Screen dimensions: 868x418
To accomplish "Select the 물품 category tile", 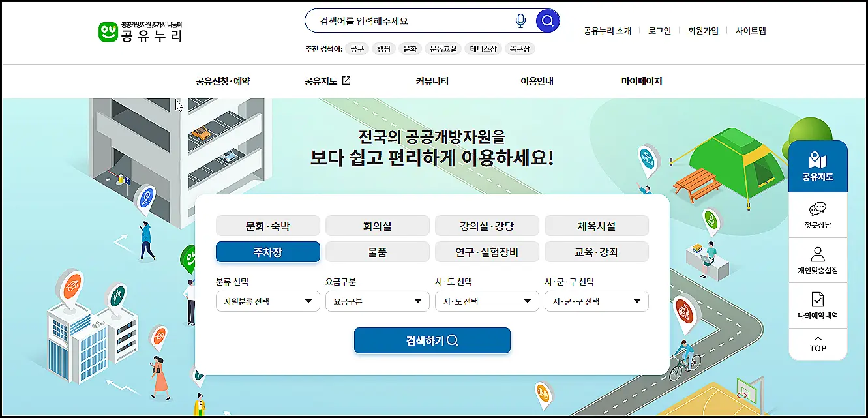I will [377, 252].
